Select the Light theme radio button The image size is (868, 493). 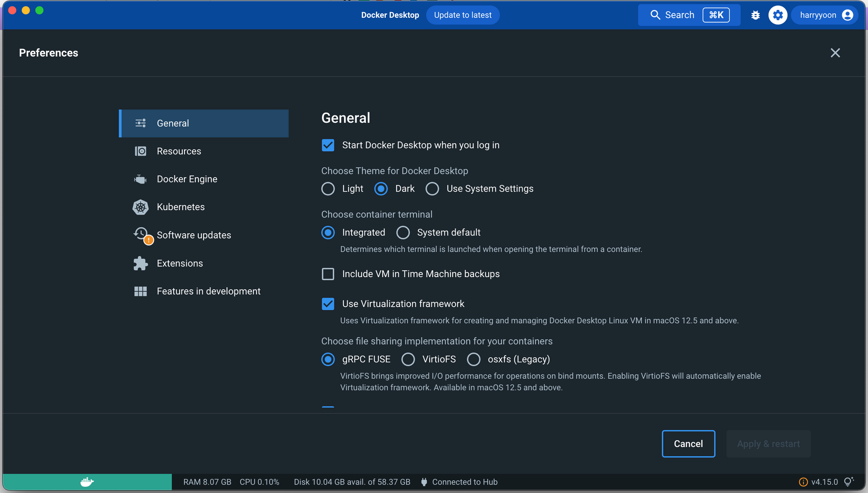pos(328,189)
